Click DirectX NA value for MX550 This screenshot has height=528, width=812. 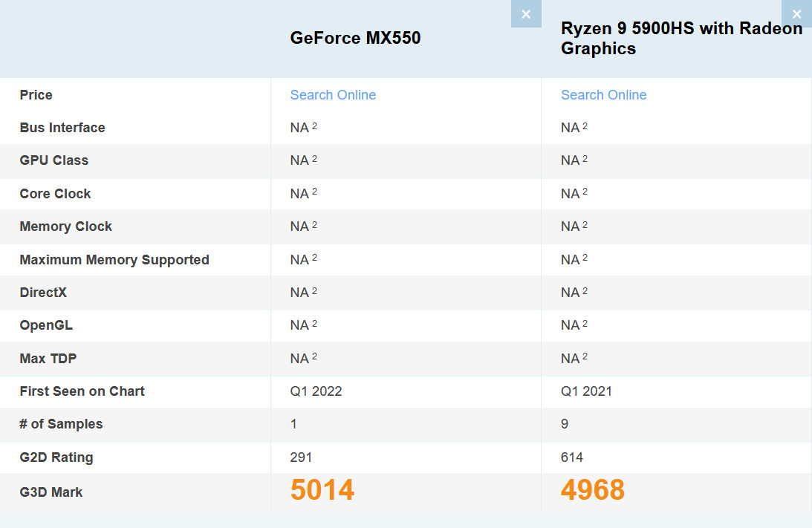(x=303, y=293)
